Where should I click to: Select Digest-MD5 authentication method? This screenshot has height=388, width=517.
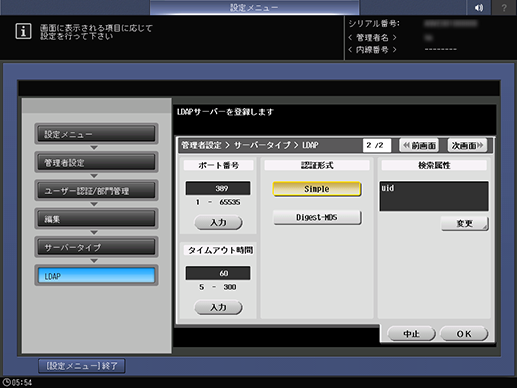pyautogui.click(x=317, y=217)
